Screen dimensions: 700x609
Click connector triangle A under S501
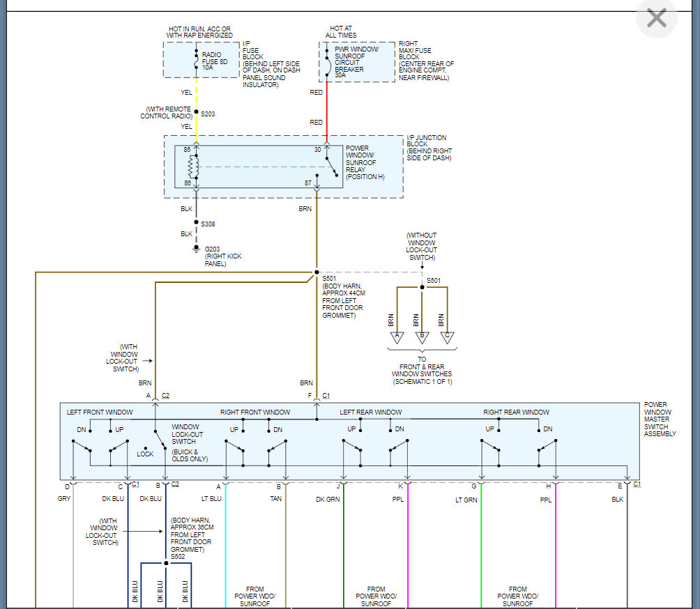coord(397,337)
